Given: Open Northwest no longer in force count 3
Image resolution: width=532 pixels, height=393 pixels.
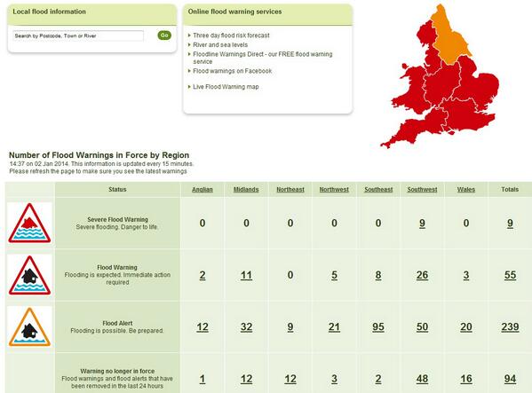Looking at the screenshot, I should pyautogui.click(x=334, y=379).
